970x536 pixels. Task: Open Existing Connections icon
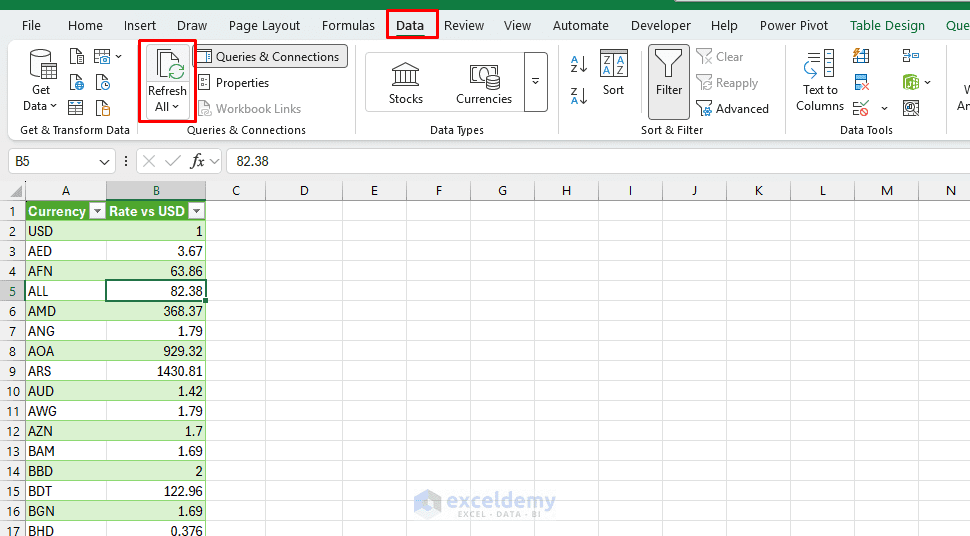coord(103,108)
